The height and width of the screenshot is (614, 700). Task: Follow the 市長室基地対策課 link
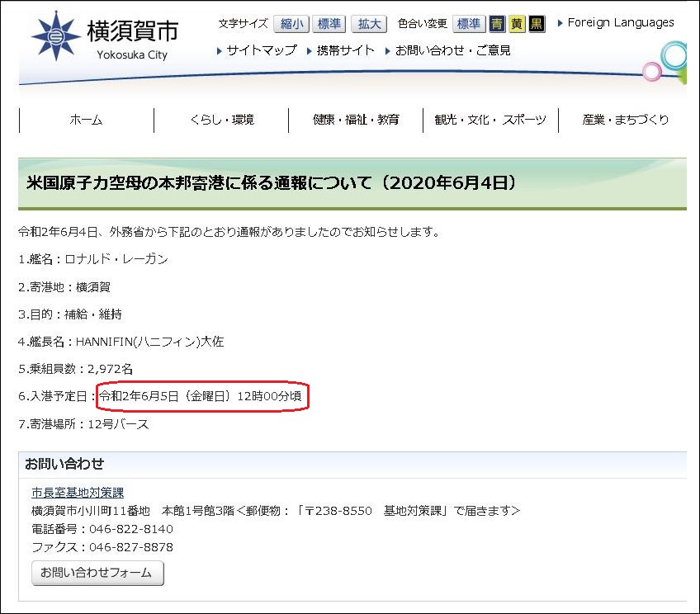pyautogui.click(x=78, y=493)
